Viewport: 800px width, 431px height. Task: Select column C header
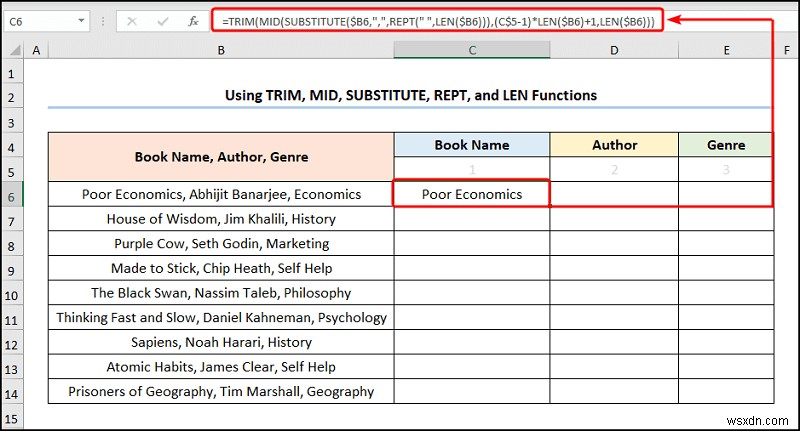[x=471, y=50]
